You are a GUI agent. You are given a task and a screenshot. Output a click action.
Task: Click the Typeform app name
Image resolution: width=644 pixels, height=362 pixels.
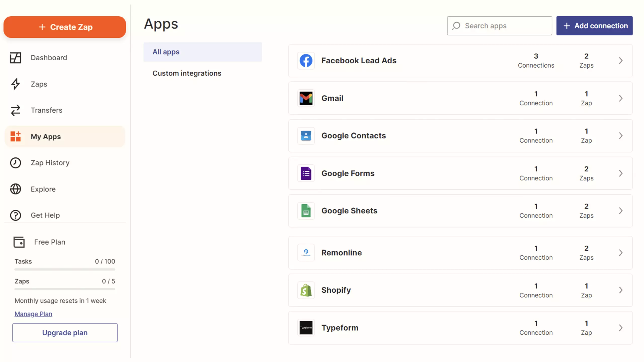340,328
